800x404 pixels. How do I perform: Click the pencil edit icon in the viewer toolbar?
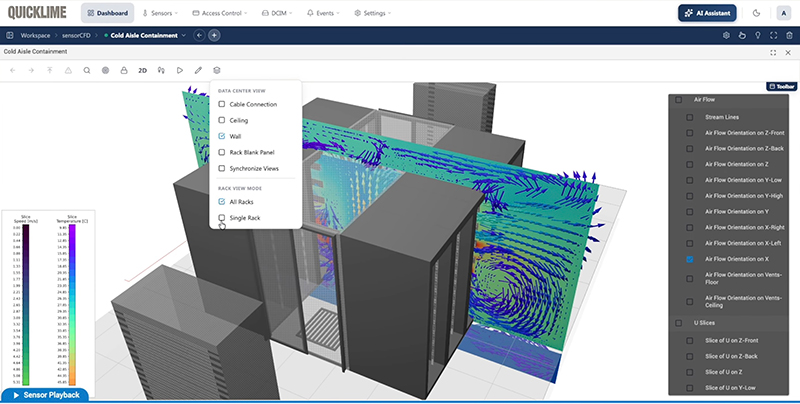[198, 70]
